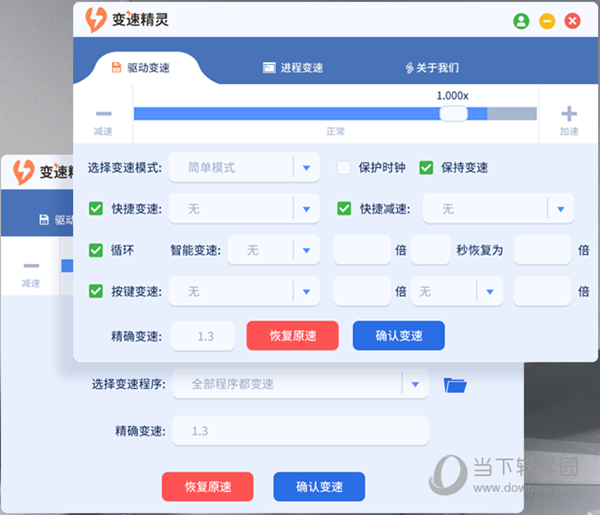Expand the 快捷变速 hotkey dropdown
This screenshot has width=600, height=515.
[x=244, y=209]
